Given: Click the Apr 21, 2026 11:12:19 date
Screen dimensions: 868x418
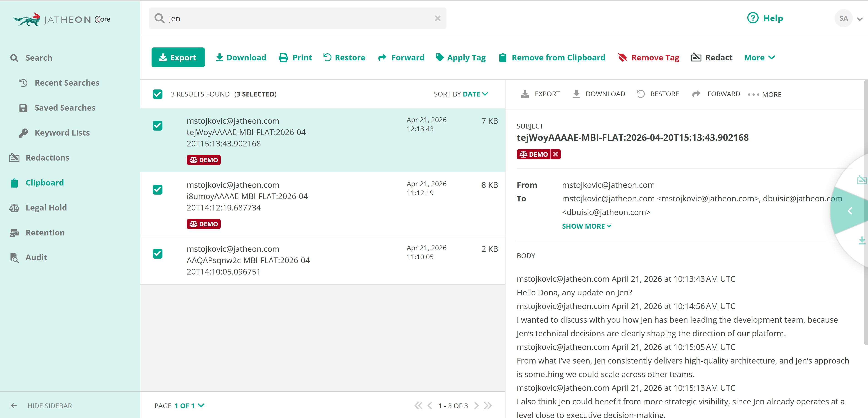Looking at the screenshot, I should tap(427, 188).
